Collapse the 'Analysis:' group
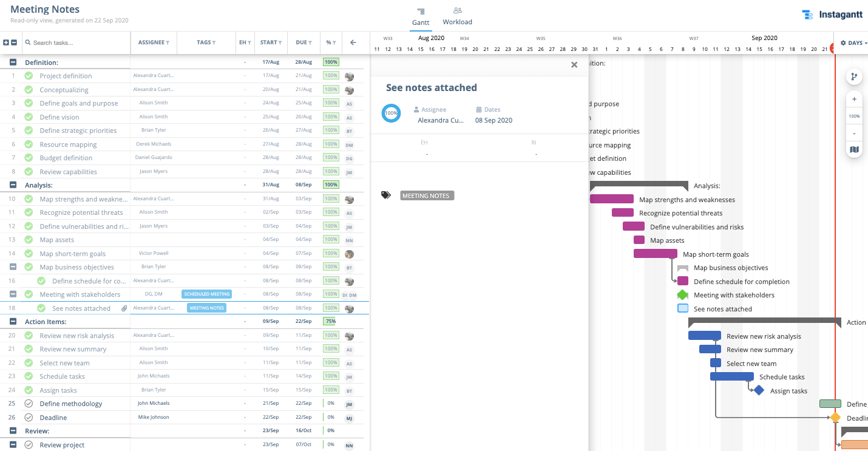868x451 pixels. coord(12,185)
